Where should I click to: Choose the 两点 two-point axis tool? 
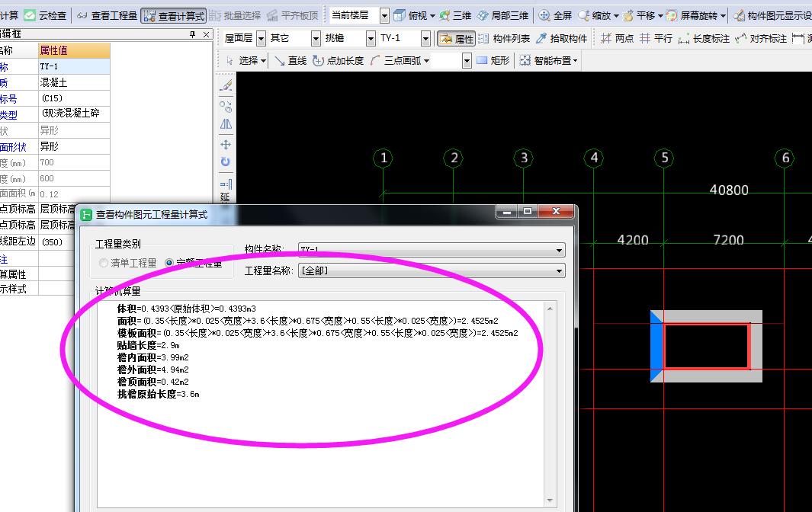coord(617,38)
